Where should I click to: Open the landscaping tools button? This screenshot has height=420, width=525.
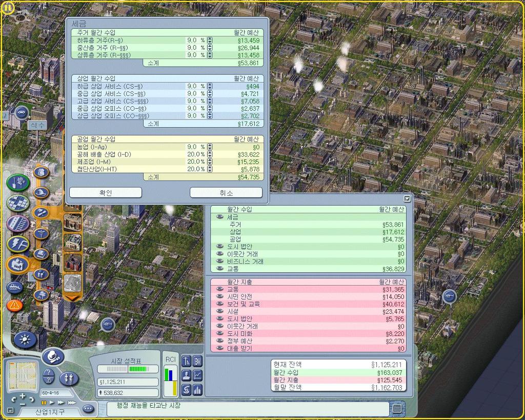pos(18,182)
